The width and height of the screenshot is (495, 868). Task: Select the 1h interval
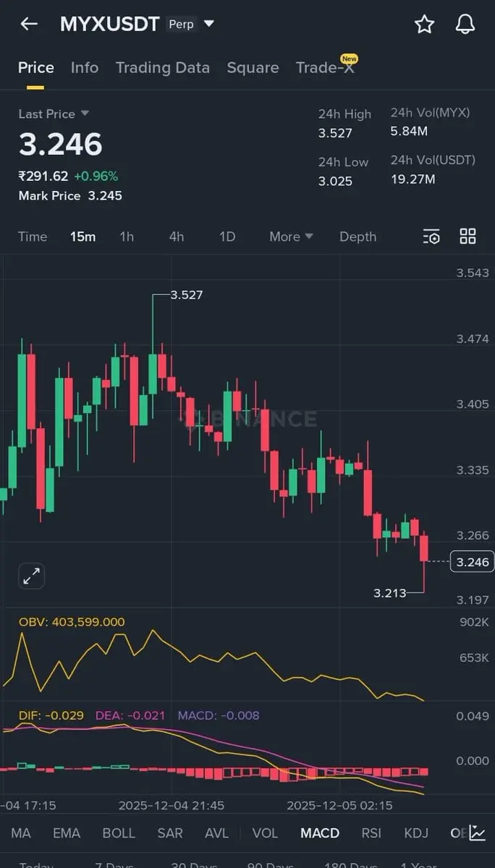tap(127, 237)
